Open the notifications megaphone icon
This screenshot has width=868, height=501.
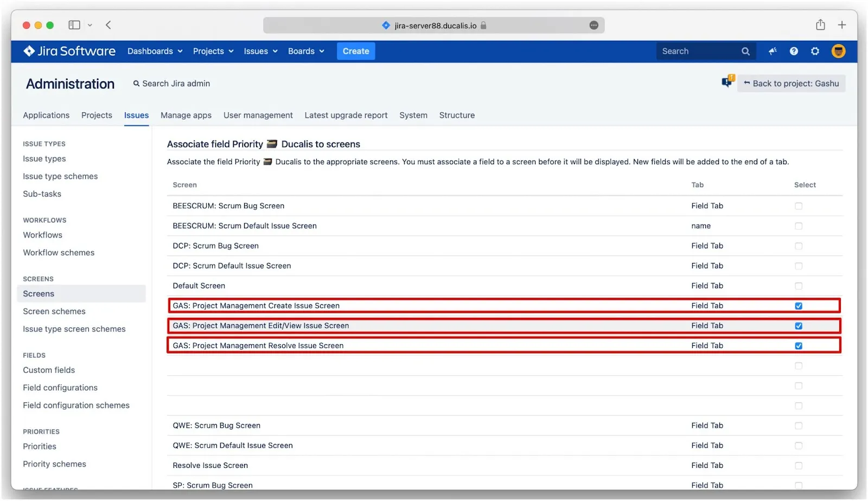coord(773,51)
